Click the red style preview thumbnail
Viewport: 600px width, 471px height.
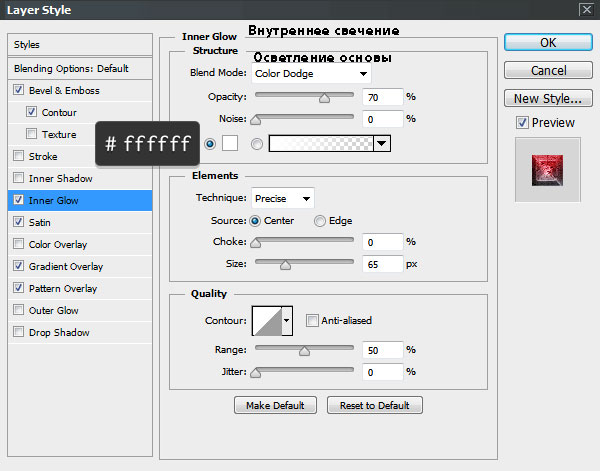(x=547, y=170)
